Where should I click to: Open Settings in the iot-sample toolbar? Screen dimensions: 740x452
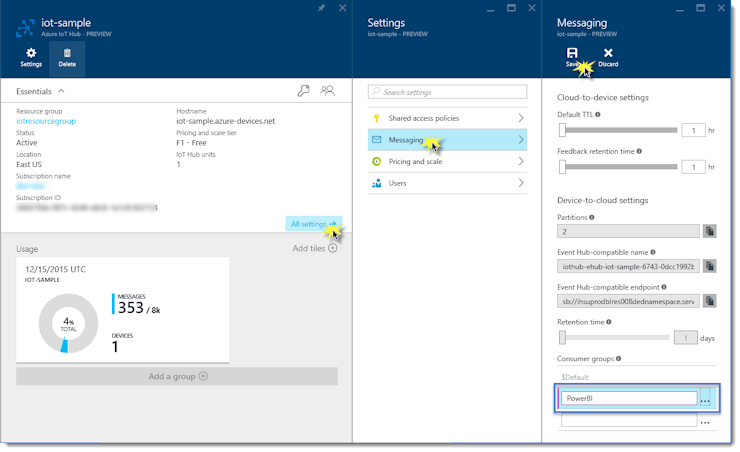(x=31, y=58)
